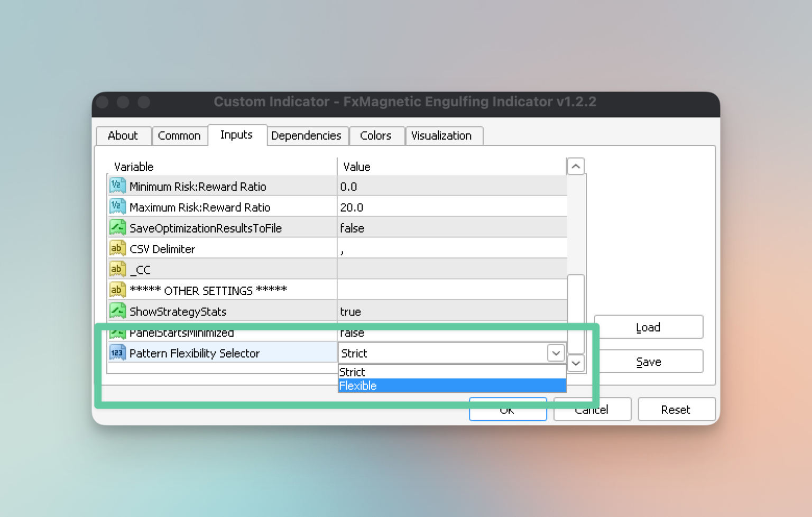This screenshot has height=517, width=812.
Task: Edit the Maximum Risk:Reward Ratio value 20.0
Action: [x=452, y=207]
